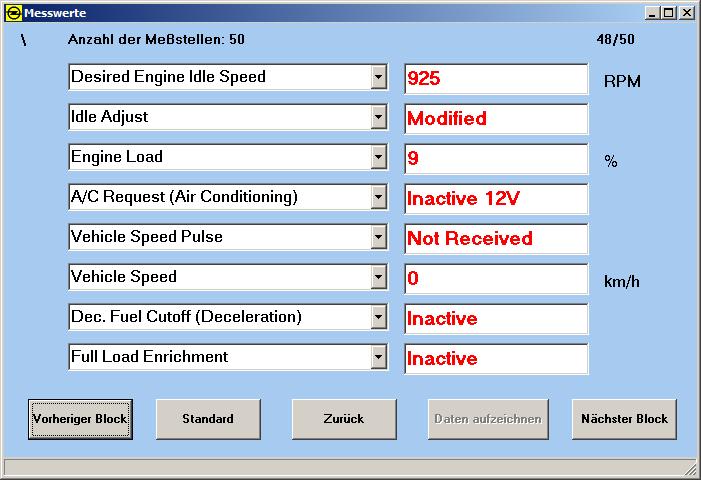Open the Desired Engine Idle Speed dropdown

coord(378,77)
